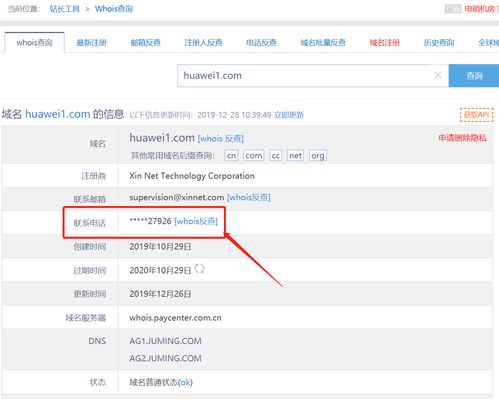
Task: Open the whois查询 tab
Action: [35, 43]
